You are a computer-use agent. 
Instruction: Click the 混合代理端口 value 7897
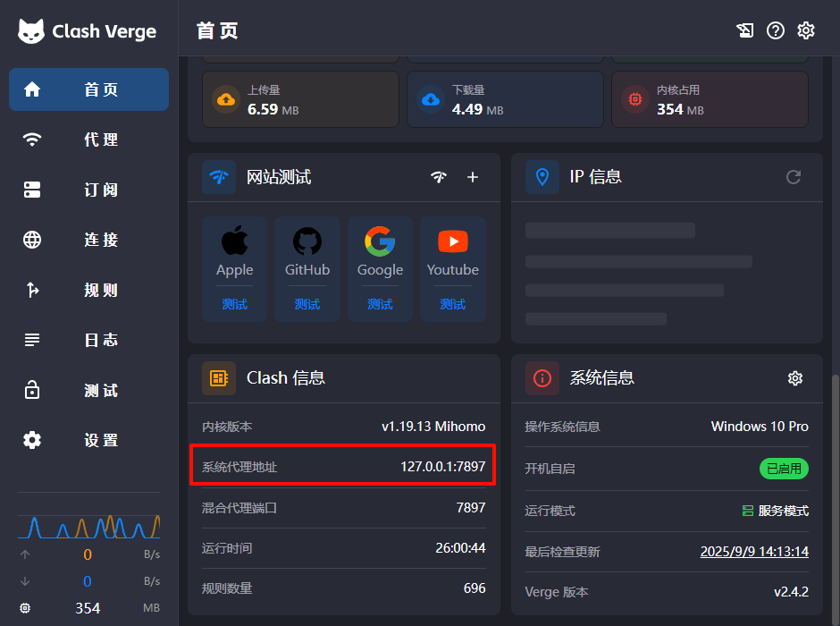tap(471, 508)
